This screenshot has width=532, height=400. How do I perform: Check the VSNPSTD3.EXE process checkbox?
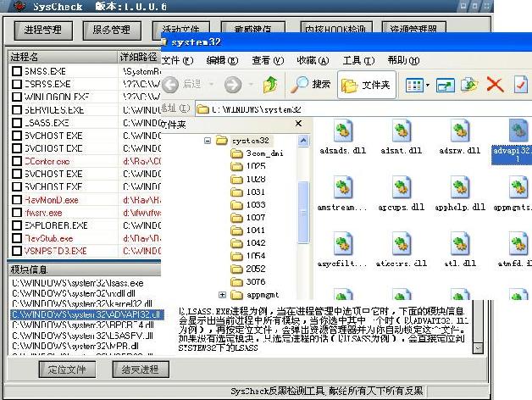point(17,251)
